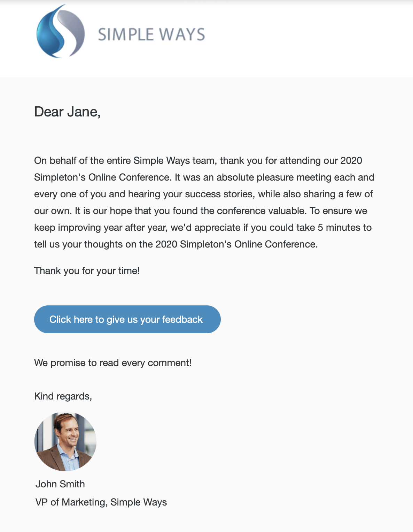The image size is (413, 532).
Task: Click the SIMPLE WAYS wordmark text
Action: tap(151, 35)
